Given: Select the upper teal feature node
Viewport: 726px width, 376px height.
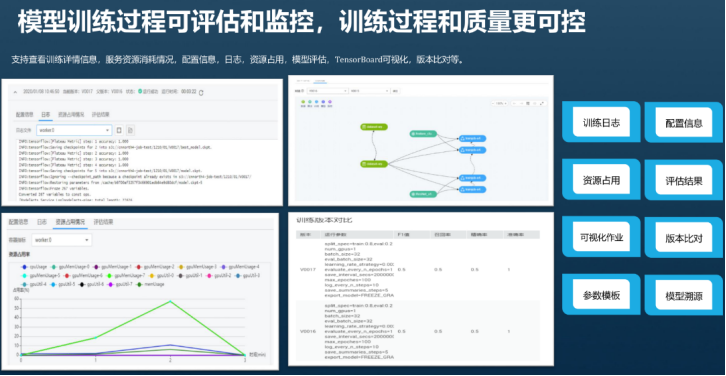Looking at the screenshot, I should point(423,134).
